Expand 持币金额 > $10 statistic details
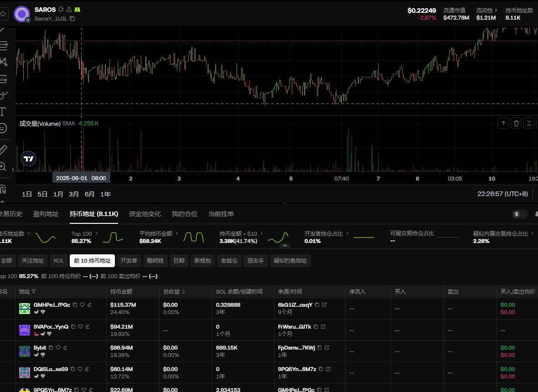Viewport: 538px width, 392px height. [x=261, y=233]
